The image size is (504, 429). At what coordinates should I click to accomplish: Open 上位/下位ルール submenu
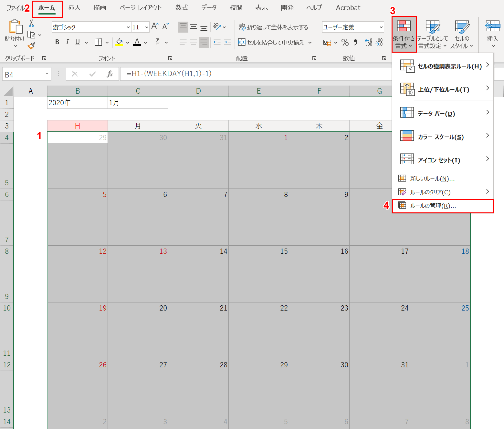click(x=443, y=89)
